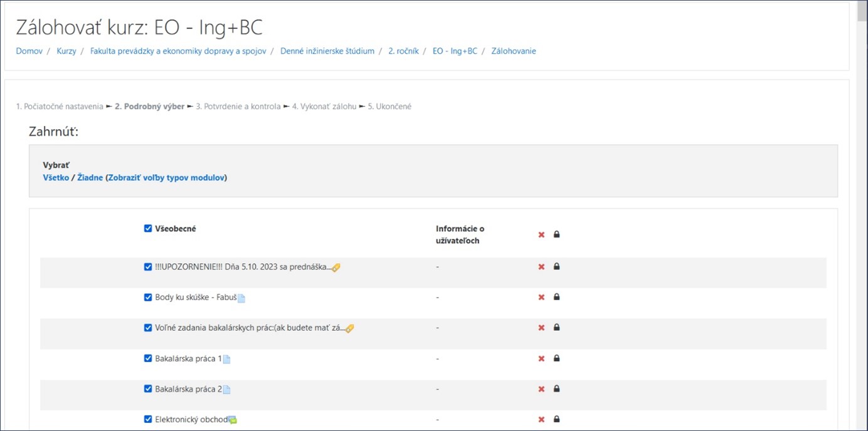Click the lock icon in the Bakalárska práca 1 row
The image size is (868, 431).
pos(556,358)
